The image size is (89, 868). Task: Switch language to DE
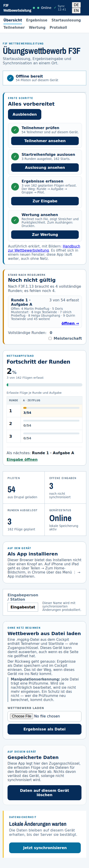[76, 5]
